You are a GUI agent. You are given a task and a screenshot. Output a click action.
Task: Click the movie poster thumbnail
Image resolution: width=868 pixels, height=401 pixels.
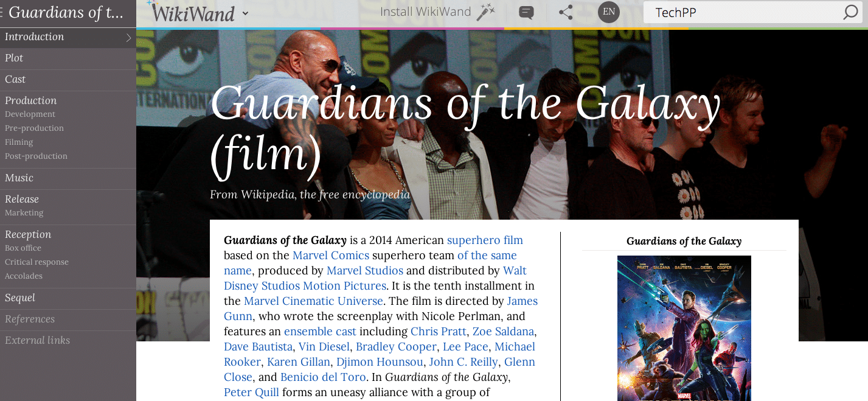point(684,328)
